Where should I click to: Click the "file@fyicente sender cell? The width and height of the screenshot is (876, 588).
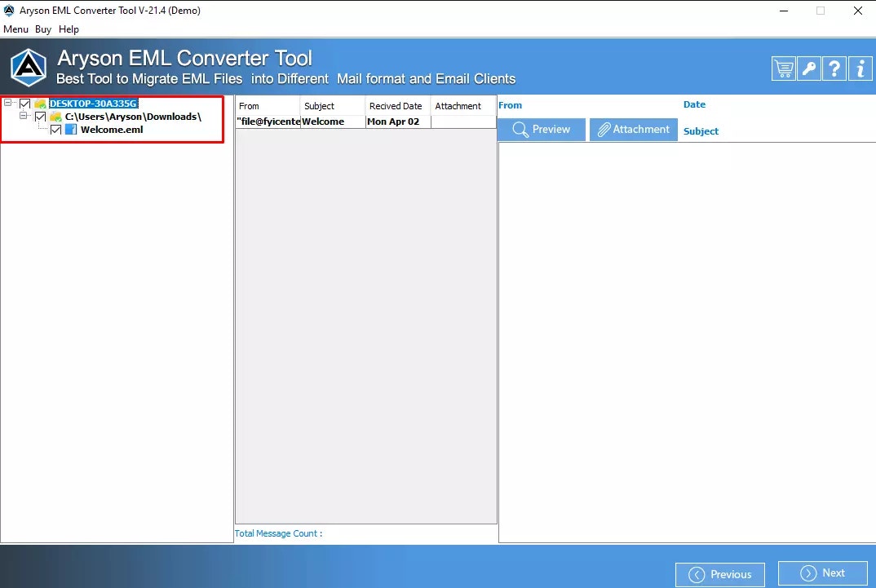268,122
